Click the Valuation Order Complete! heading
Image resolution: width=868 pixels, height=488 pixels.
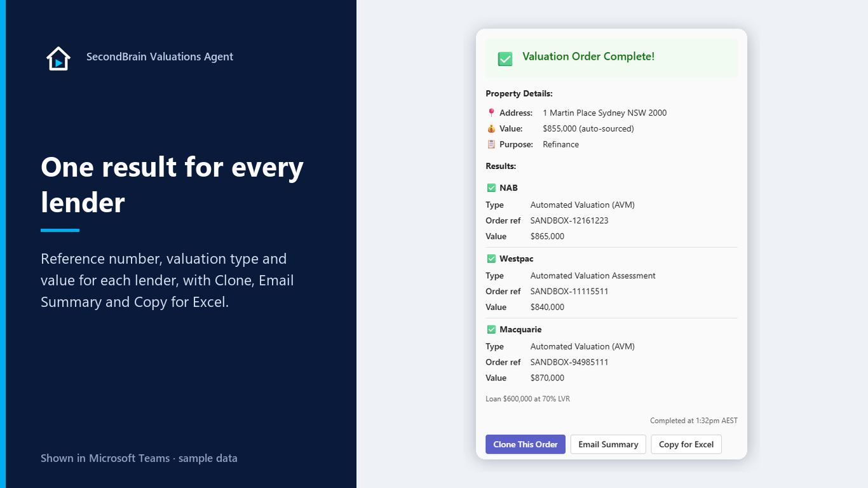(588, 57)
